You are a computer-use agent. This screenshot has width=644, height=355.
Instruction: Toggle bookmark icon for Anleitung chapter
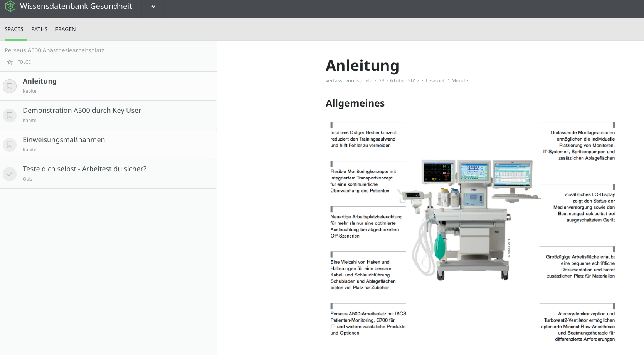coord(10,86)
